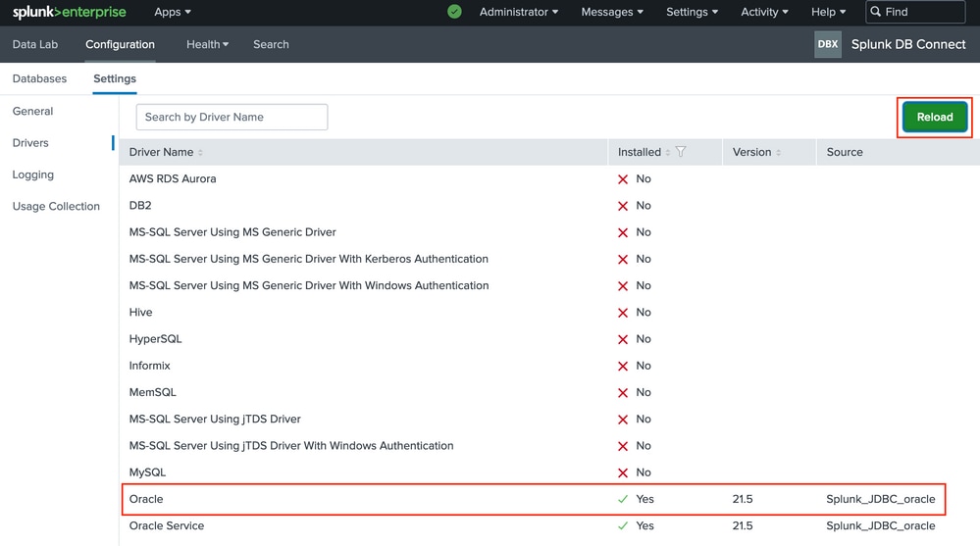
Task: Click red X icon in HyperSQL row
Action: point(623,340)
